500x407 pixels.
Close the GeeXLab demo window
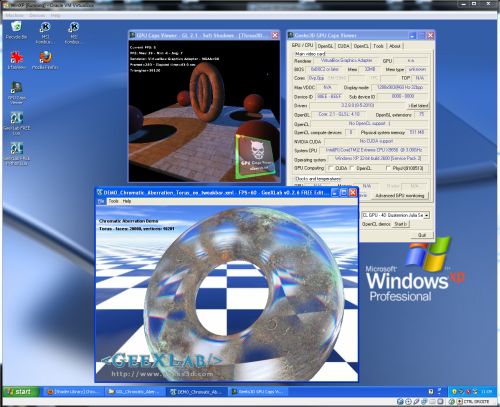pos(352,192)
